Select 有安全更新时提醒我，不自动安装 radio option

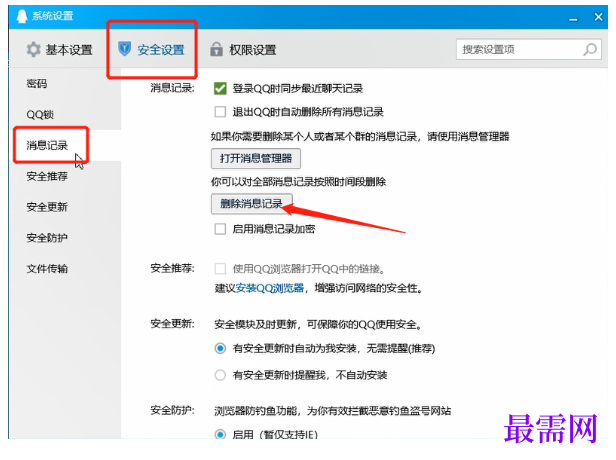pos(220,375)
